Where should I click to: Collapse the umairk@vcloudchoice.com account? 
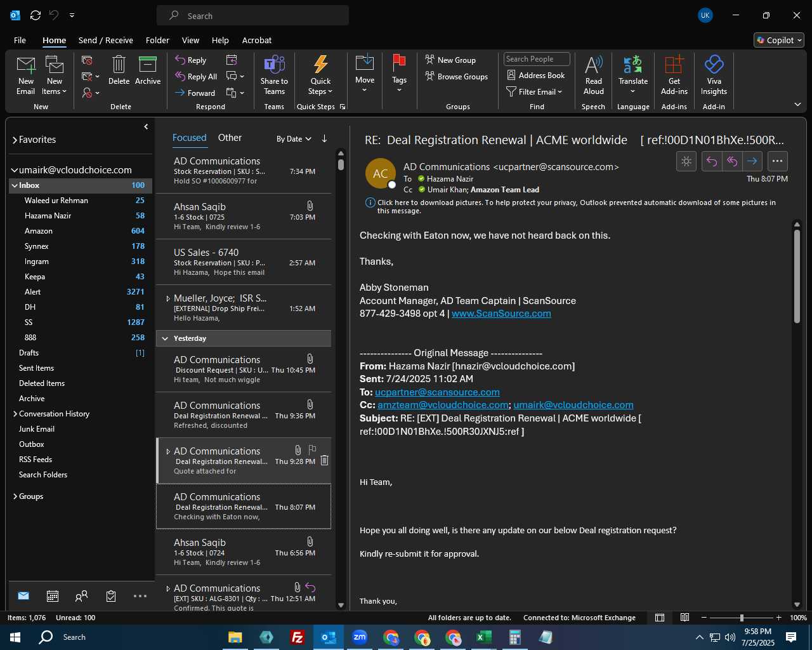15,170
